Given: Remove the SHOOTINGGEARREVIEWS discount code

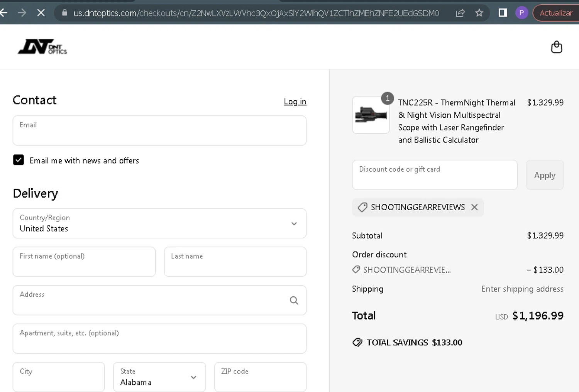Looking at the screenshot, I should pyautogui.click(x=474, y=207).
